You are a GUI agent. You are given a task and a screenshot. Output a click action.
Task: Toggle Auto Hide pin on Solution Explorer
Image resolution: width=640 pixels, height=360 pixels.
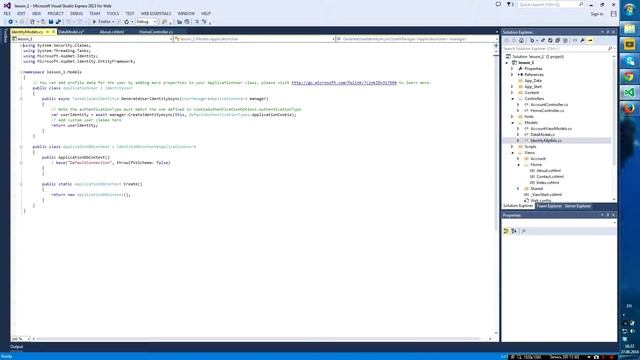(x=607, y=32)
